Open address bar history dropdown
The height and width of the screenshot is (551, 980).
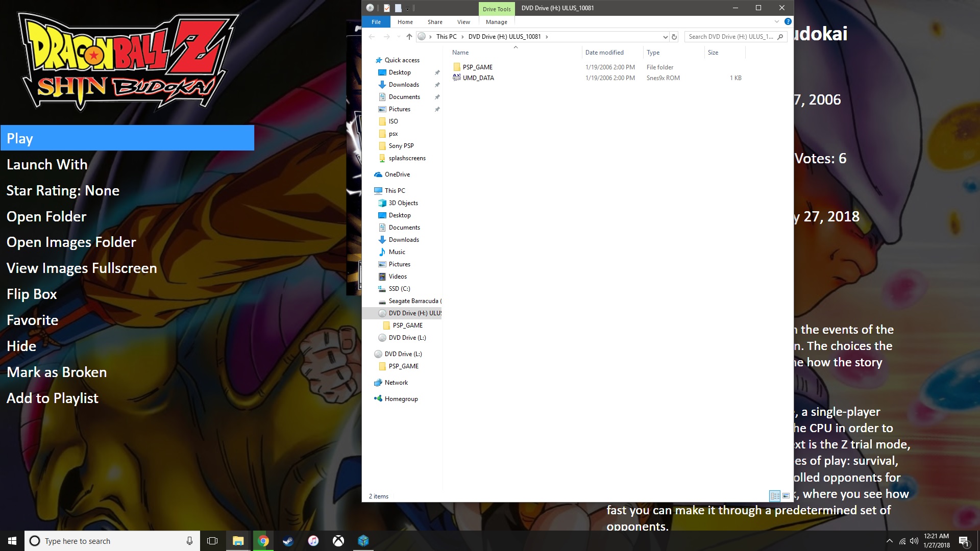pos(665,37)
